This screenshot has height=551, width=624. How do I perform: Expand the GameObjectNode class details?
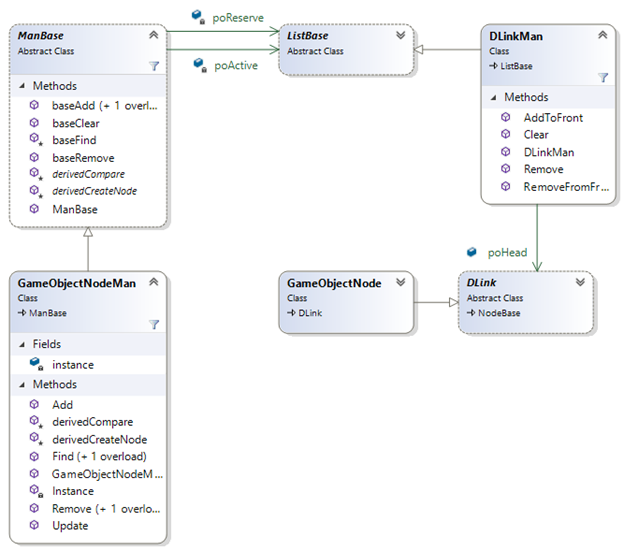point(401,283)
